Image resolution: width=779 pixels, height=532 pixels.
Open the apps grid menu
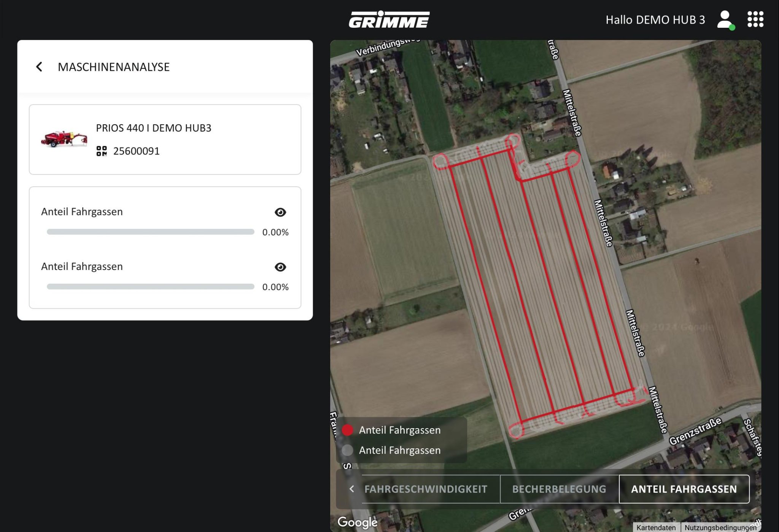pos(755,19)
